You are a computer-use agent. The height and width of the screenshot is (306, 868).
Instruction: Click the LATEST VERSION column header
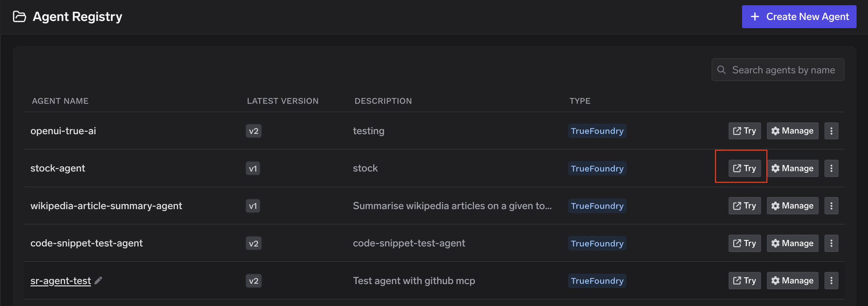point(283,100)
